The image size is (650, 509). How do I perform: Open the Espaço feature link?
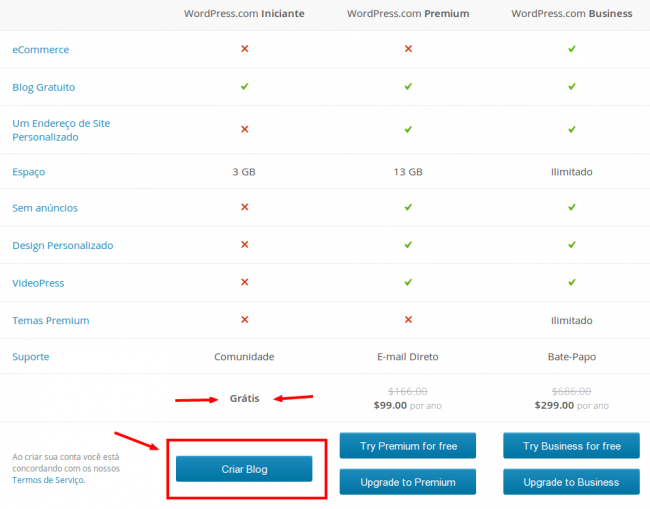click(x=29, y=172)
